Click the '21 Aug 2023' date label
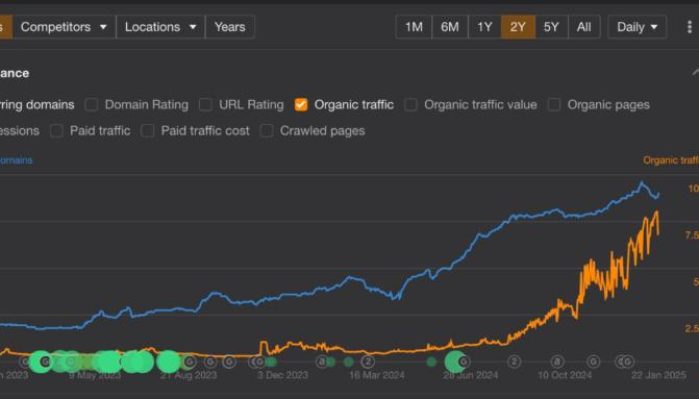The height and width of the screenshot is (399, 699). [189, 375]
